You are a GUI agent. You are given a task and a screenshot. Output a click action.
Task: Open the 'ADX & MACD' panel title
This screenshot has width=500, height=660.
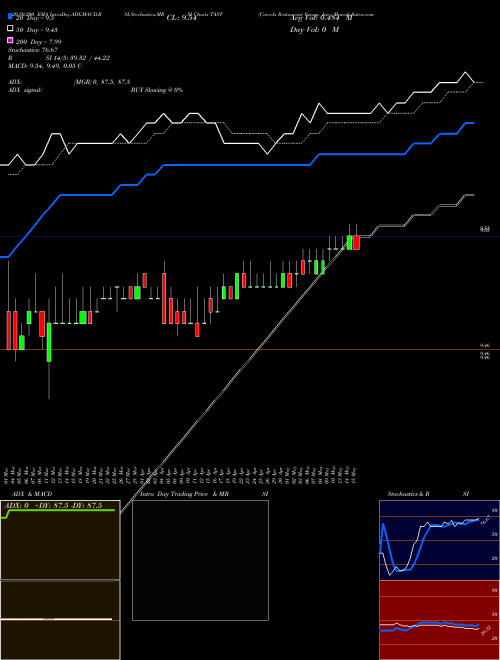pos(32,494)
